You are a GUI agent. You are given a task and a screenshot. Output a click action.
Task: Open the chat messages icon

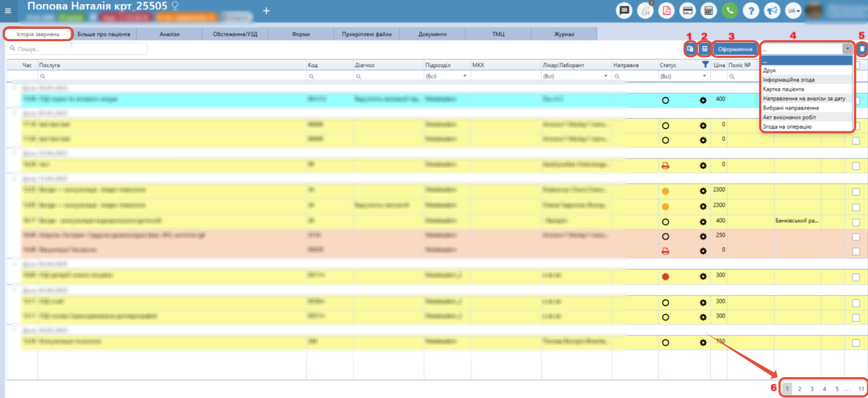coord(624,11)
